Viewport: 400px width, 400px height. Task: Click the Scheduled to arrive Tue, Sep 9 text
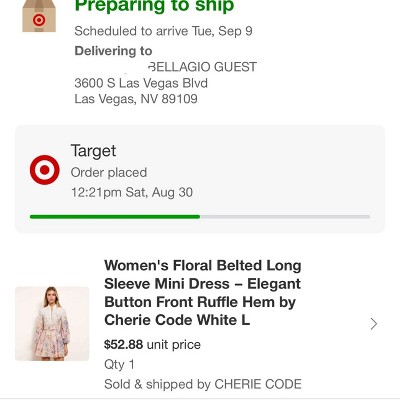click(x=163, y=31)
